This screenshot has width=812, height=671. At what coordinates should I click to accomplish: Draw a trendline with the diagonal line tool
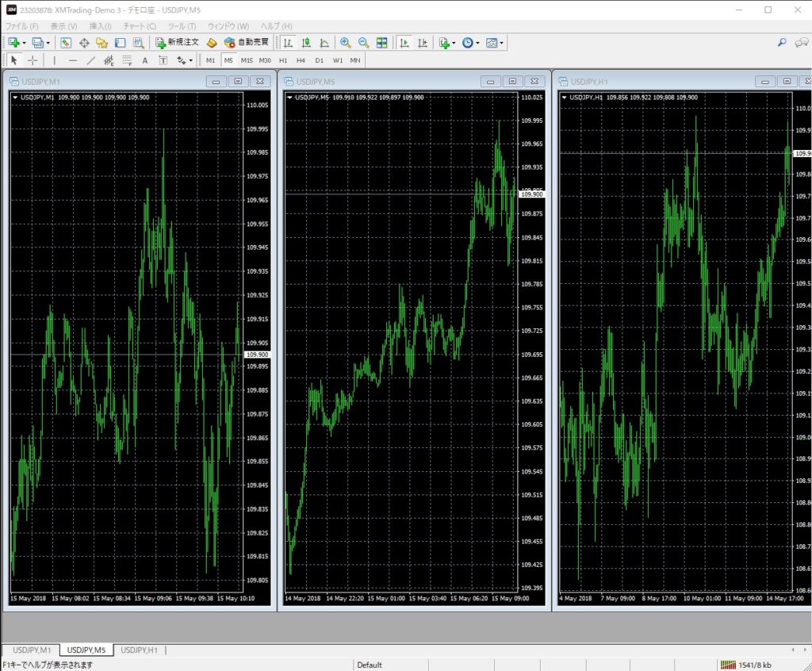90,60
